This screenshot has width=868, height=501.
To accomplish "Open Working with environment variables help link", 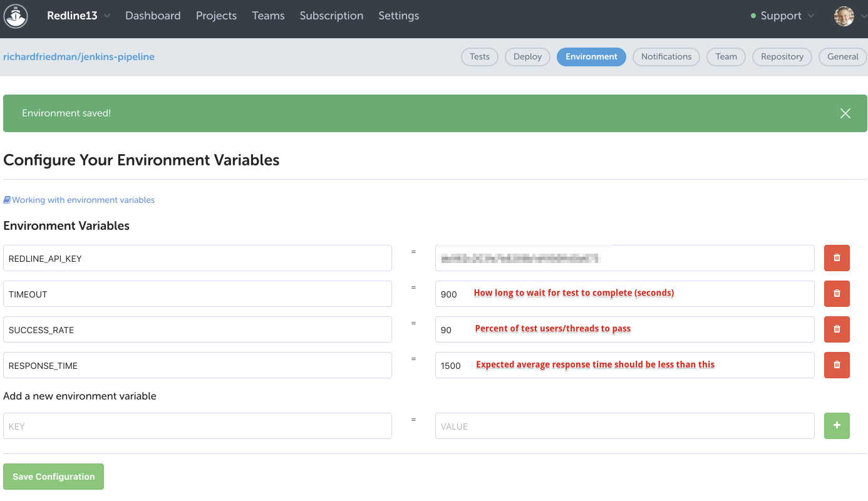I will (x=79, y=200).
